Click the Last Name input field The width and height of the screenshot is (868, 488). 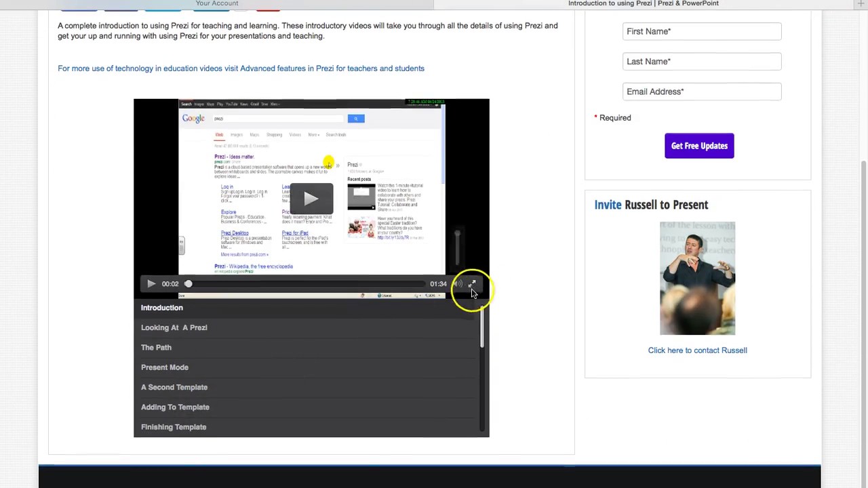click(x=702, y=62)
